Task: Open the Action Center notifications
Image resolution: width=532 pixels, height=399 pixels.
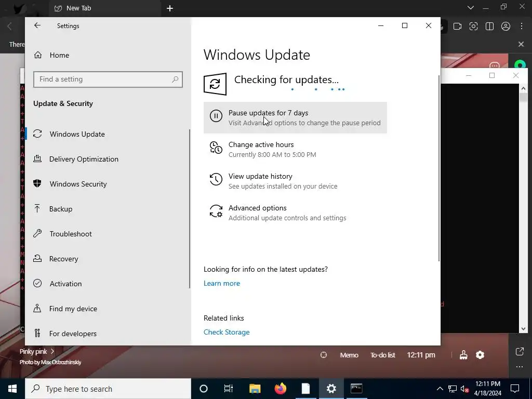Action: coord(515,389)
